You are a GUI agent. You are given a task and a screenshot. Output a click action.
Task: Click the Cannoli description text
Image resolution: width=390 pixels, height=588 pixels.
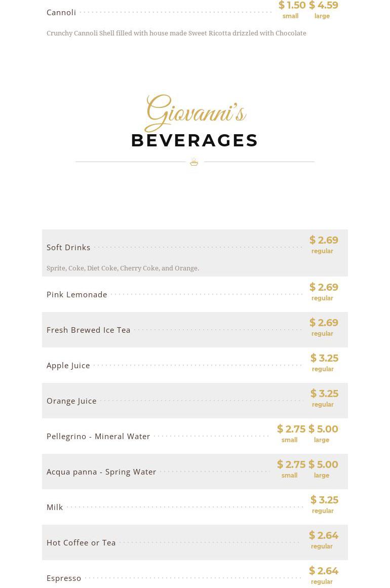(x=176, y=33)
